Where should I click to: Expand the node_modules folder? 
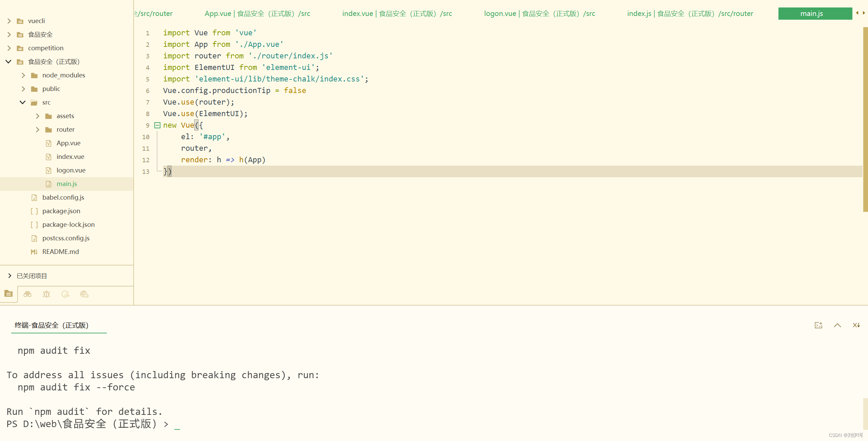coord(23,75)
